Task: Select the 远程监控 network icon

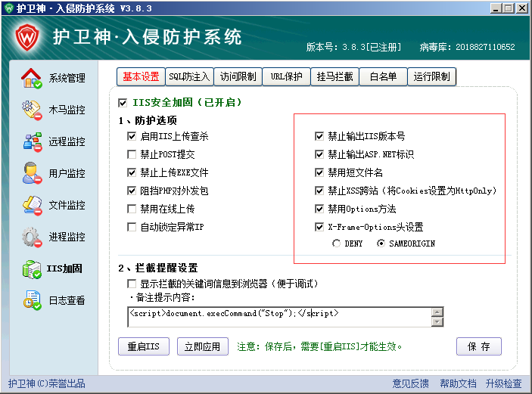Action: [33, 141]
